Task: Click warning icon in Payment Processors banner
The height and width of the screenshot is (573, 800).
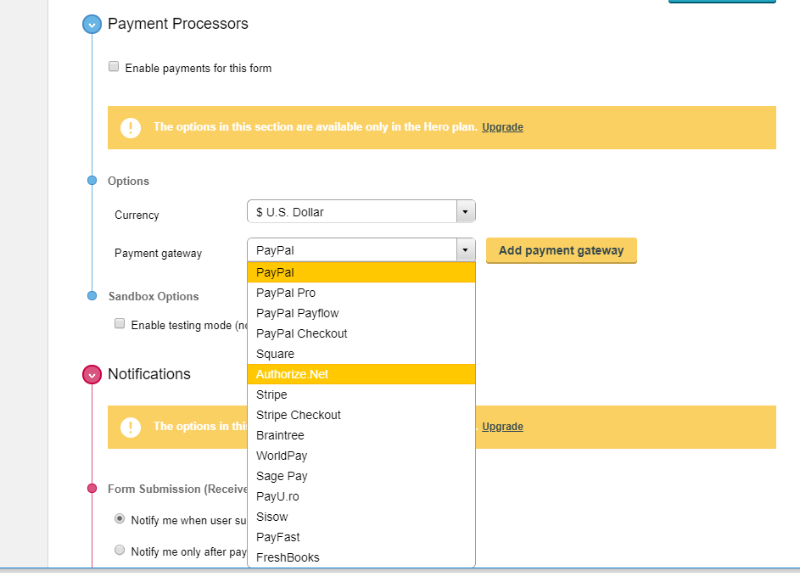Action: point(131,128)
